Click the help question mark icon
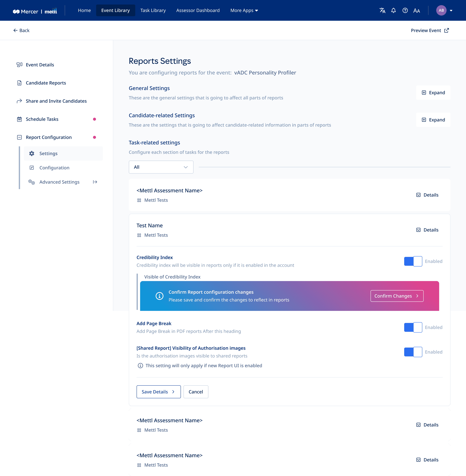The height and width of the screenshot is (476, 466). 405,10
